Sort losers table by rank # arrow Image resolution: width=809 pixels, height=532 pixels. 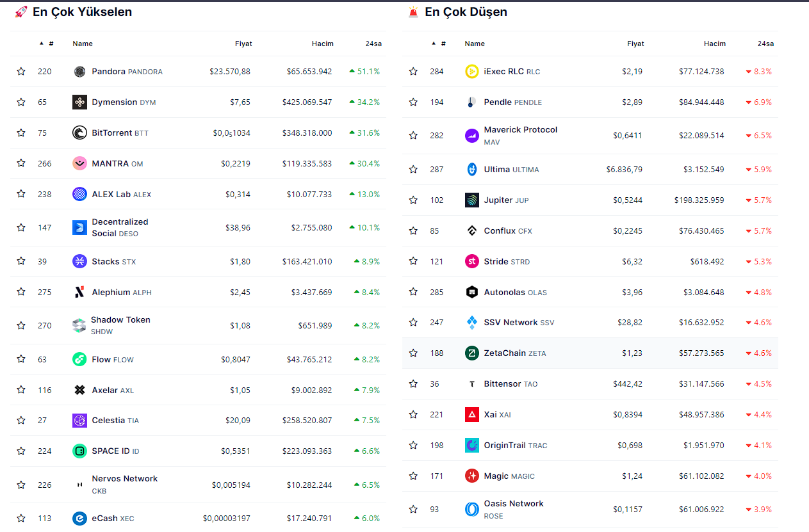439,44
